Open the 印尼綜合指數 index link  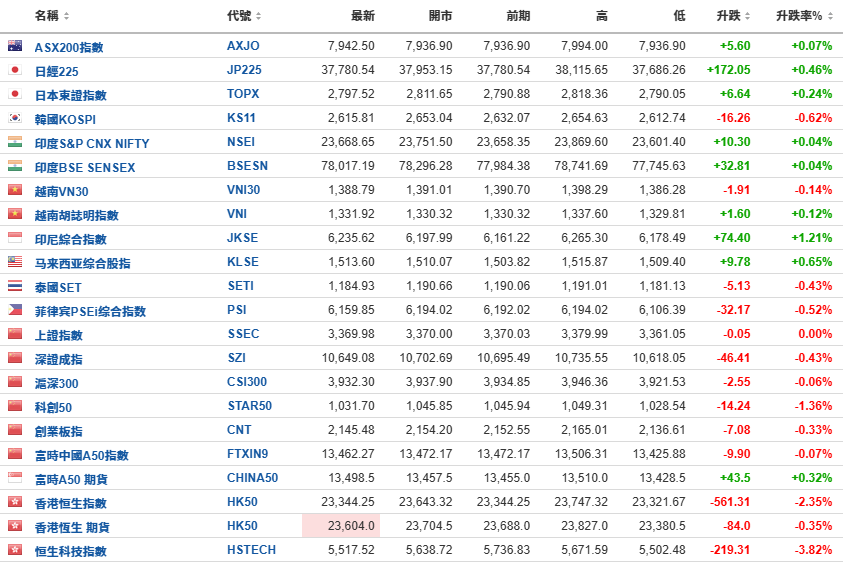[x=70, y=239]
